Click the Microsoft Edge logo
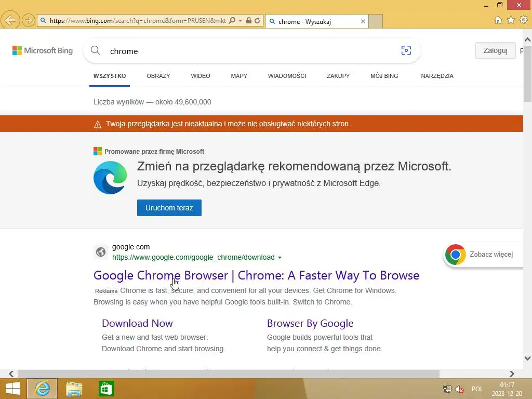This screenshot has height=399, width=532. (110, 178)
